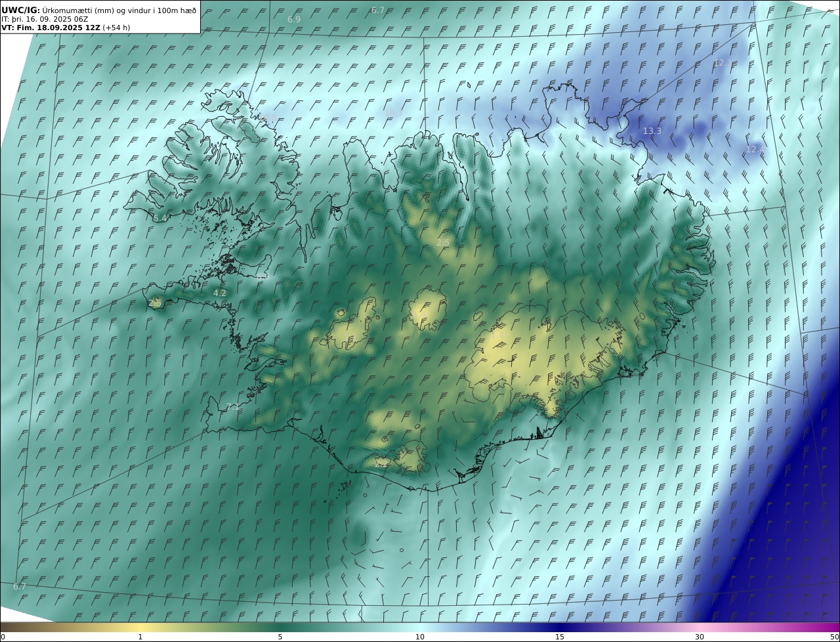The image size is (840, 642).
Task: Click the 1.4 value label on the large glacier
Action: coord(497,335)
